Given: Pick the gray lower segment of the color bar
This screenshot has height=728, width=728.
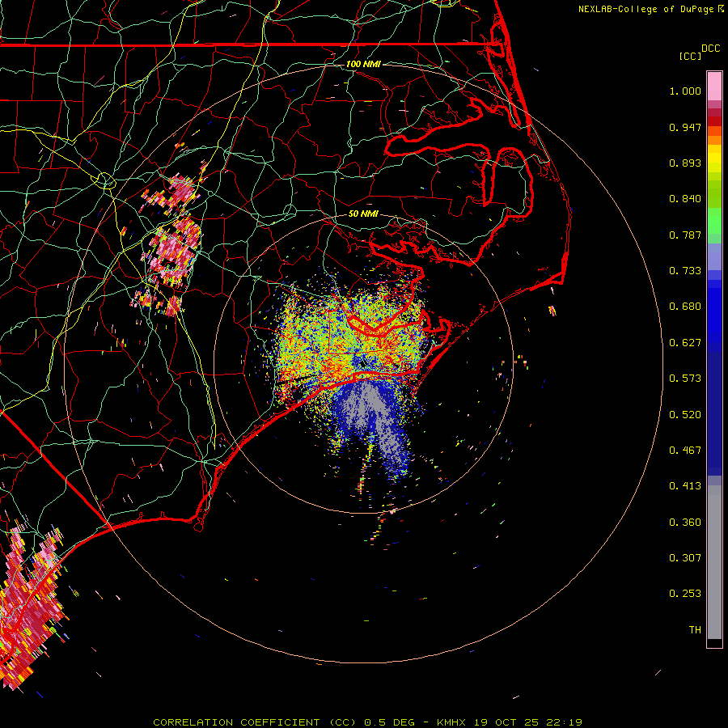Looking at the screenshot, I should [x=714, y=562].
